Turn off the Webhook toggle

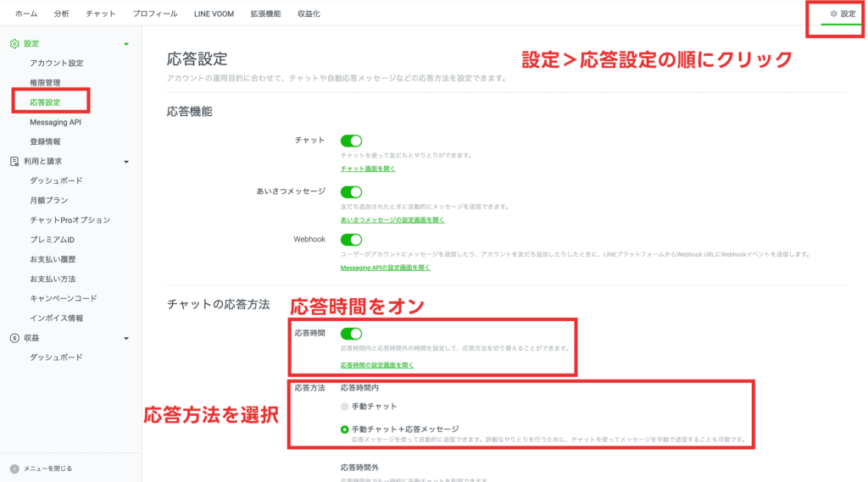(x=351, y=240)
